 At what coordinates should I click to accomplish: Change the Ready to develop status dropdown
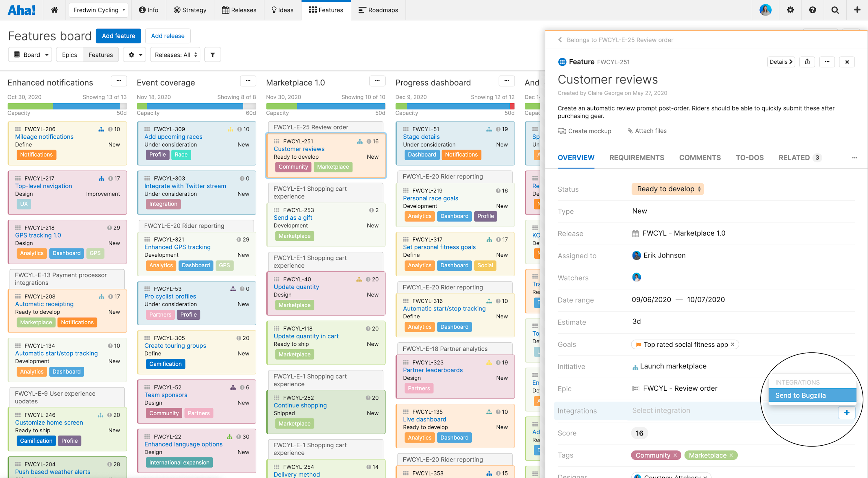pos(667,189)
